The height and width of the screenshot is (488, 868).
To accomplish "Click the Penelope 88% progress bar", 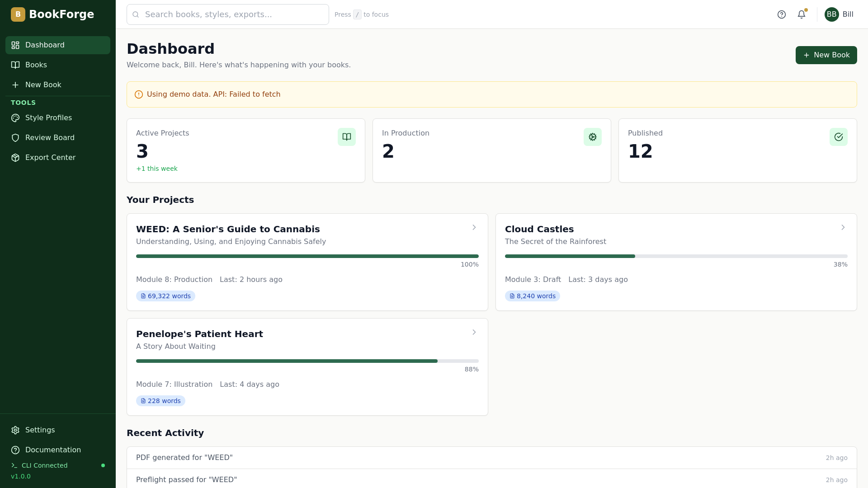I will tap(307, 361).
